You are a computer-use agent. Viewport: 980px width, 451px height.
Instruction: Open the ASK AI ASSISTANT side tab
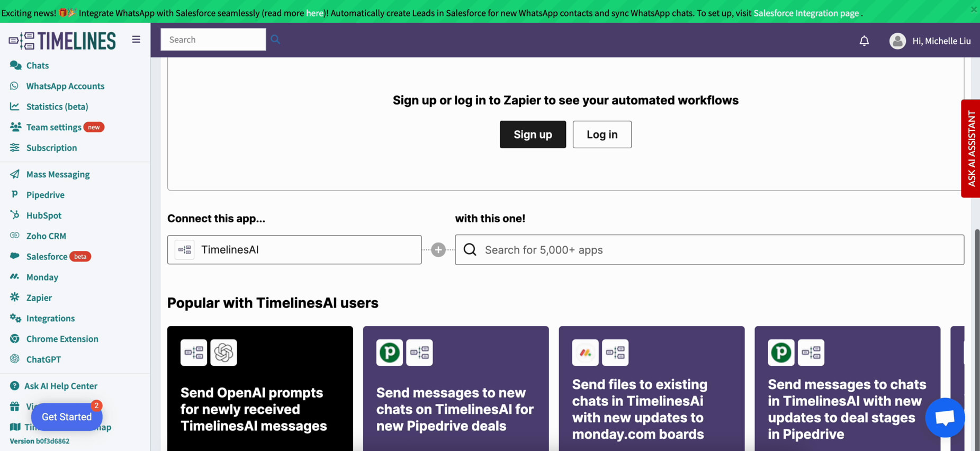tap(970, 148)
